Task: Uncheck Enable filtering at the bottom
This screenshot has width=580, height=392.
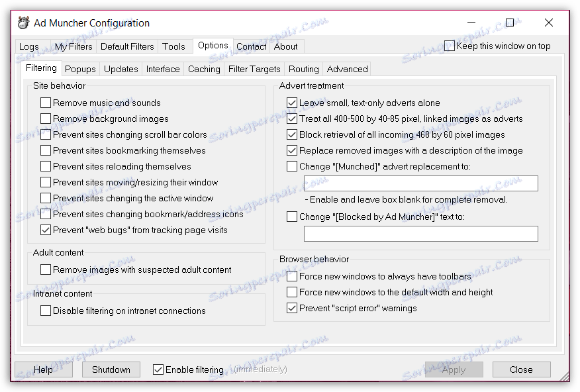Action: click(x=158, y=369)
